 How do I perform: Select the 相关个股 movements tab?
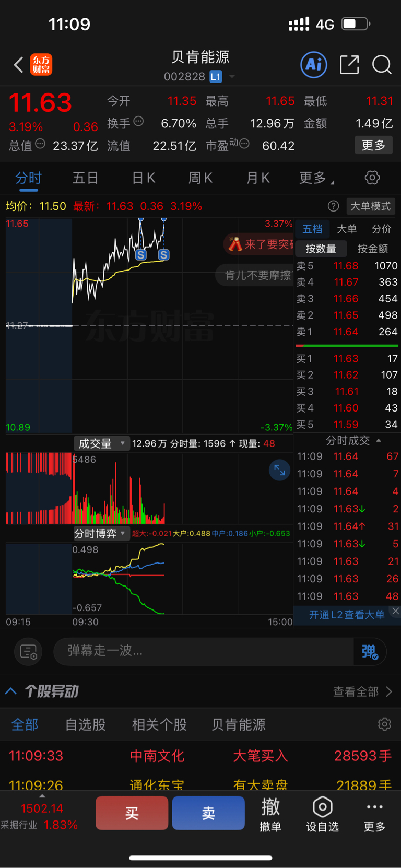(159, 724)
